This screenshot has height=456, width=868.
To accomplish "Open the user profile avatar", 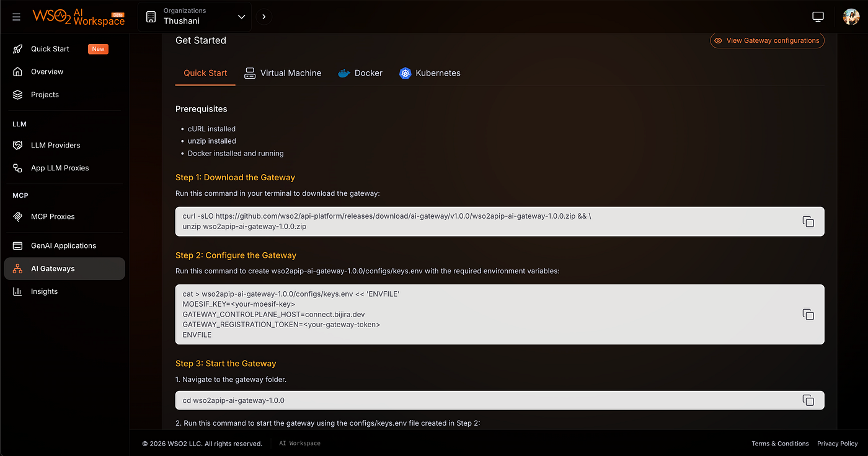I will coord(851,17).
